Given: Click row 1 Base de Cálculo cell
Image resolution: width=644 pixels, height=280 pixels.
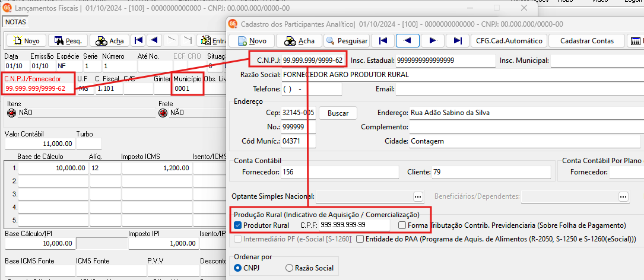Looking at the screenshot, I should [x=53, y=168].
